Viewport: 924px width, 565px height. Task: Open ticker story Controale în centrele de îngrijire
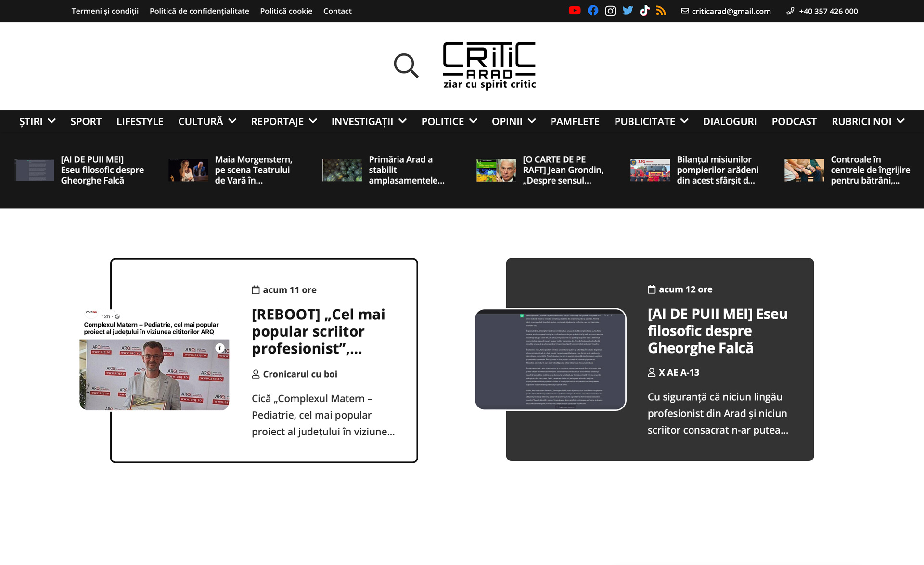click(870, 170)
